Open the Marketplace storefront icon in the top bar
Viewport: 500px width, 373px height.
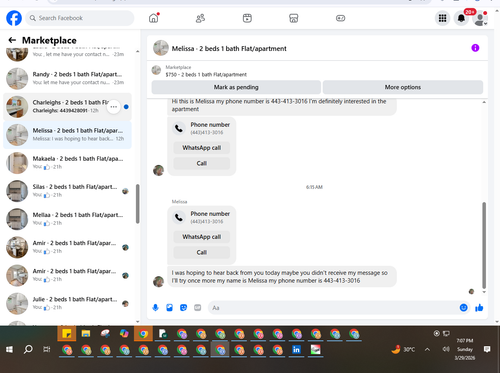coord(294,18)
